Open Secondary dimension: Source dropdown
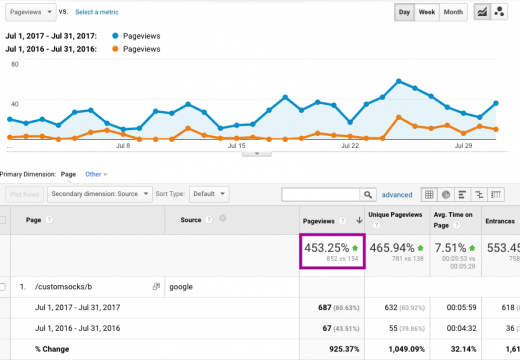520x360 pixels. tap(100, 194)
